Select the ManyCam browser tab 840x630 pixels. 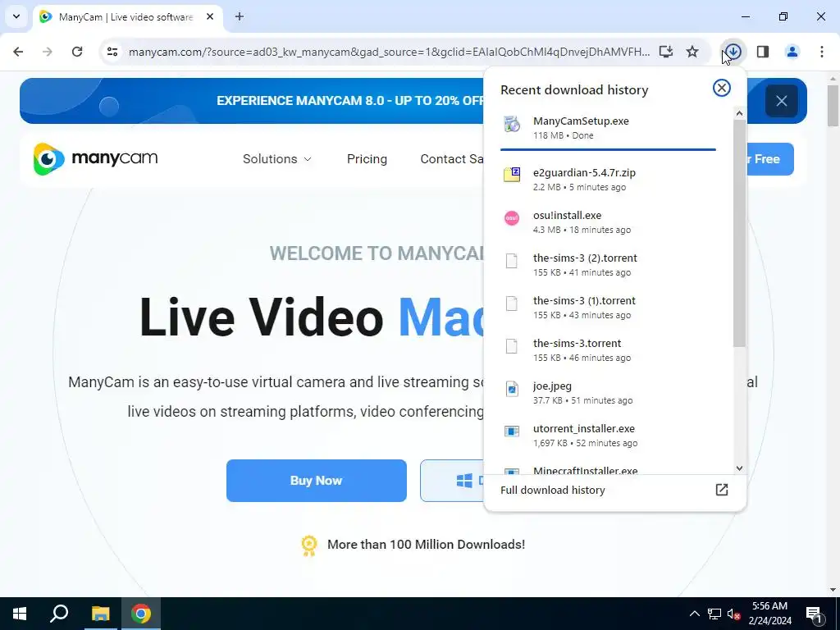tap(127, 17)
